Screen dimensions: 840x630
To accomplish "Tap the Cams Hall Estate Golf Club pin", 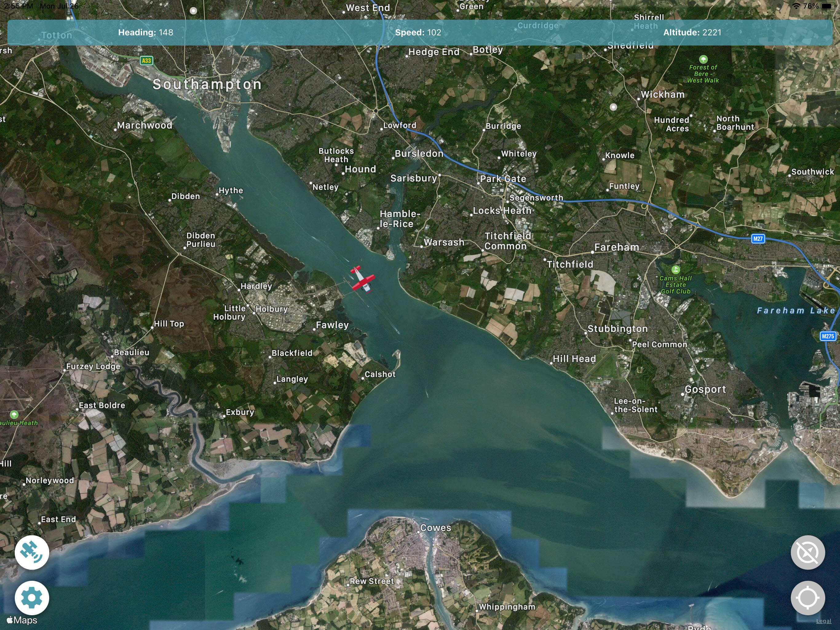I will pyautogui.click(x=675, y=270).
